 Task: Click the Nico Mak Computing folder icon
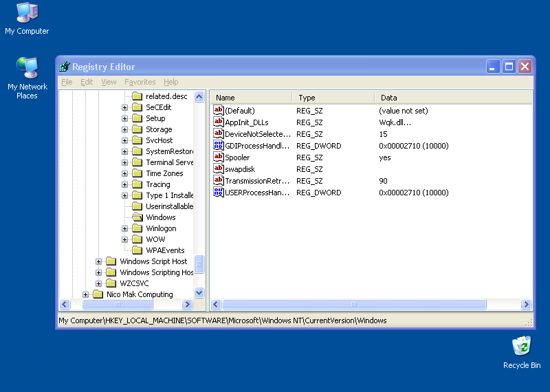(x=98, y=294)
